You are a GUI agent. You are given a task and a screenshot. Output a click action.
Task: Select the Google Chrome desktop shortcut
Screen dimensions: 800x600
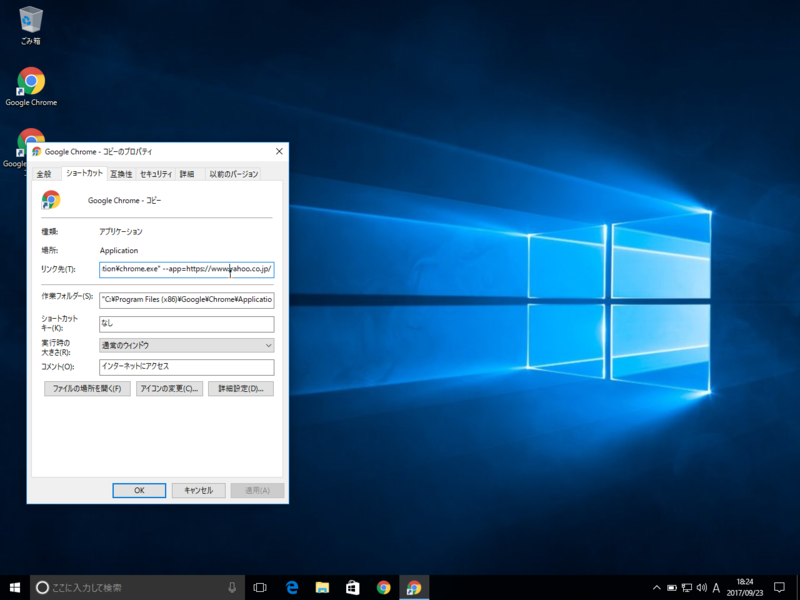tap(31, 87)
